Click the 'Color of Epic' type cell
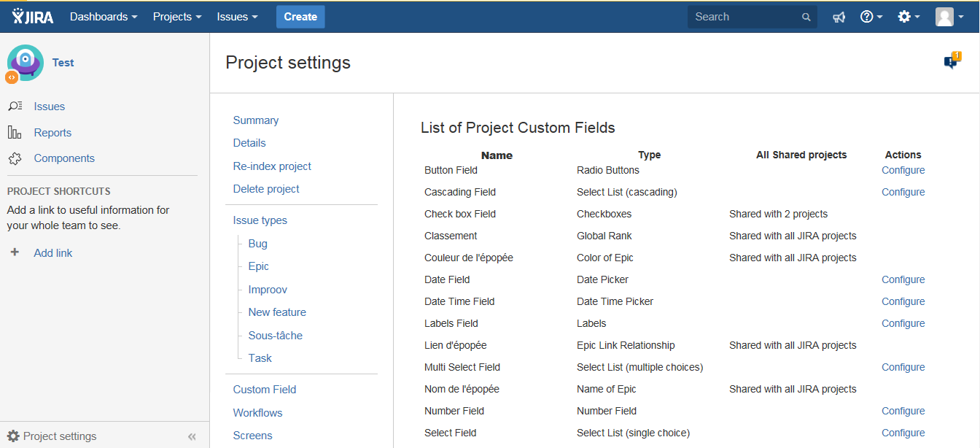Viewport: 980px width, 448px height. pyautogui.click(x=605, y=258)
